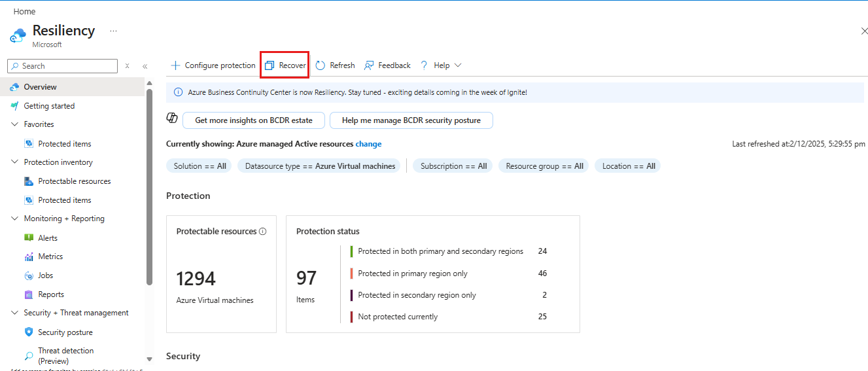Open Metrics from the sidebar icon
The image size is (868, 371).
pyautogui.click(x=29, y=256)
